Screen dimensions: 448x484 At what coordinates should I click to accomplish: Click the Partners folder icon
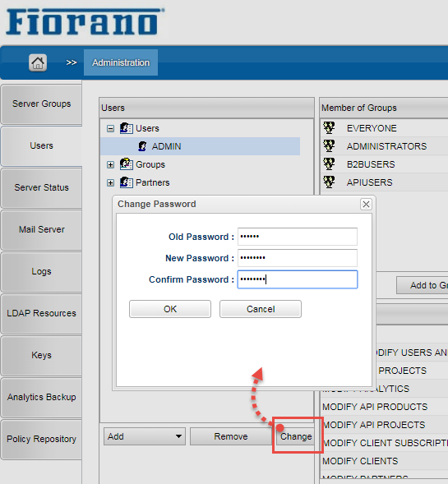coord(127,182)
